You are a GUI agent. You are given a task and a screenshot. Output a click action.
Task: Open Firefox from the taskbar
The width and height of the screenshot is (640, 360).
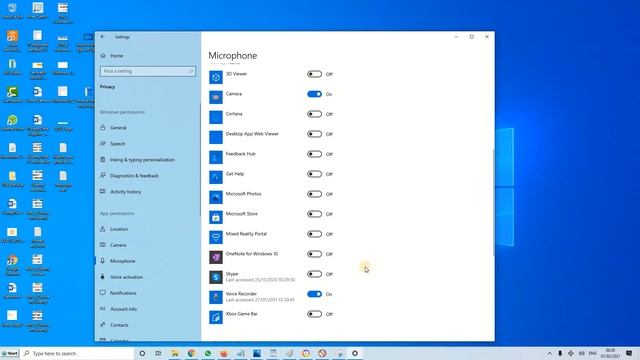[224, 353]
